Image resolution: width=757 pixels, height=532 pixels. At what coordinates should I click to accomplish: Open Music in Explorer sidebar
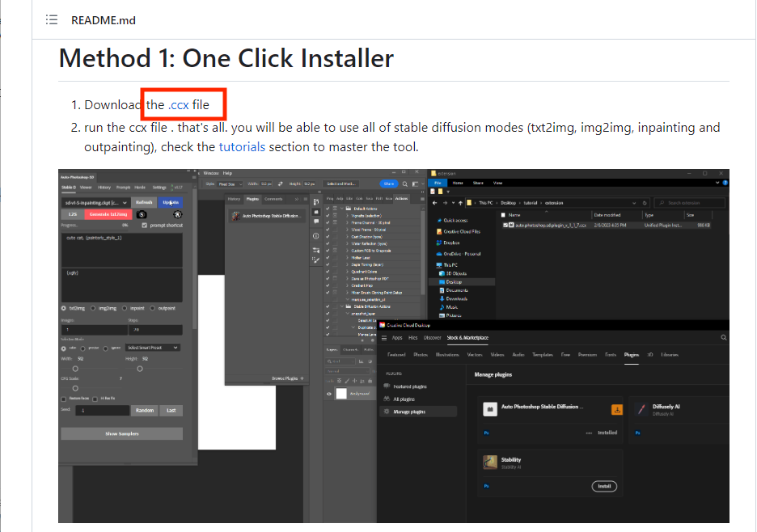tap(449, 307)
